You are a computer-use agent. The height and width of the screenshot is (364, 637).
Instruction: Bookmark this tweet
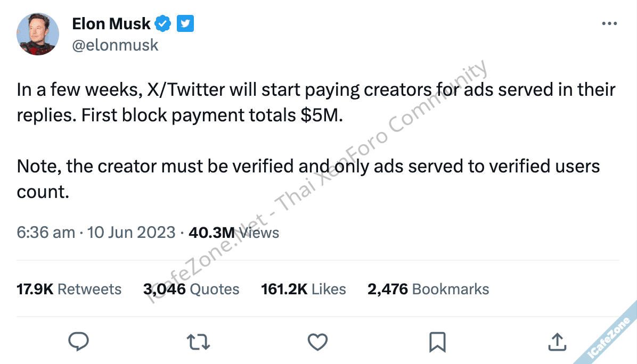click(x=437, y=341)
